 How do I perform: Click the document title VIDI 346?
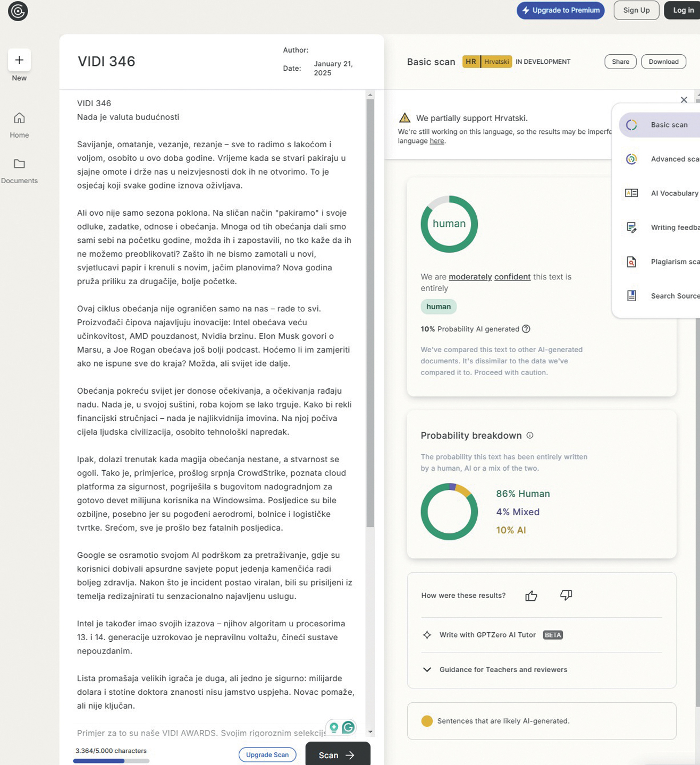tap(106, 62)
